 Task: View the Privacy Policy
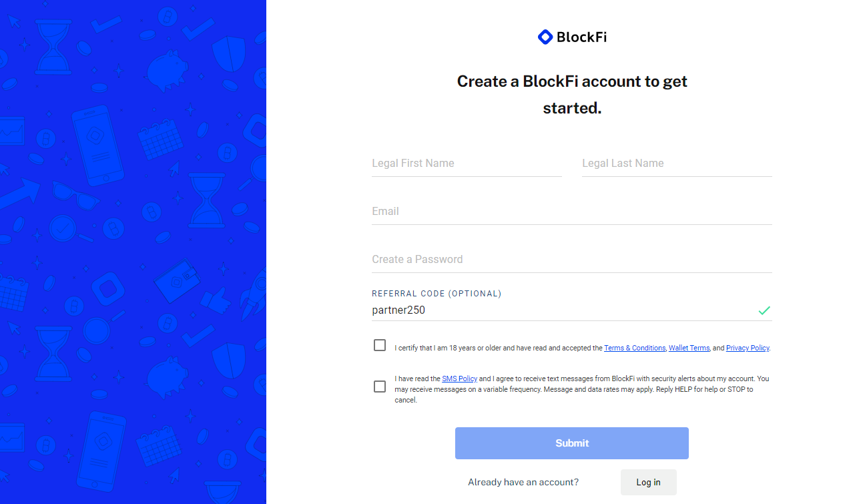[747, 348]
